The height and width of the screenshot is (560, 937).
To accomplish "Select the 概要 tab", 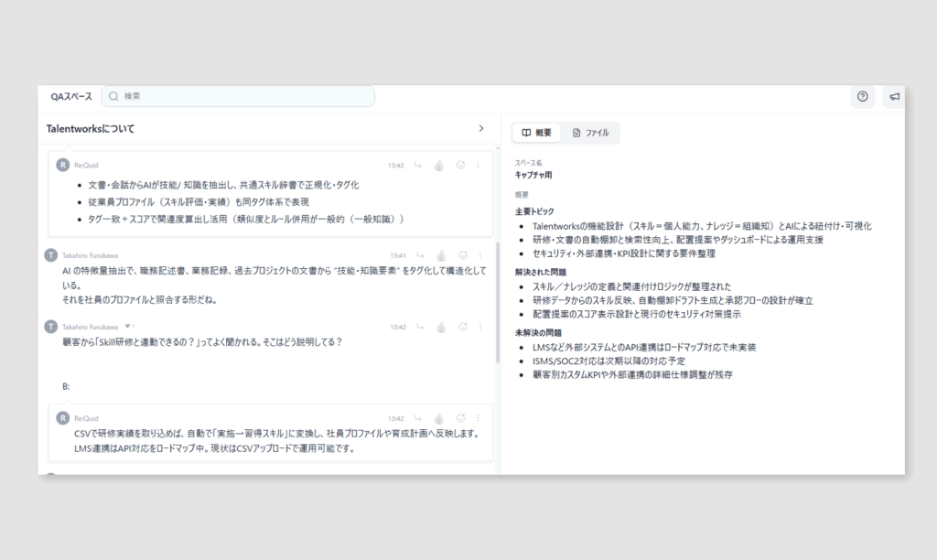I will pyautogui.click(x=537, y=133).
